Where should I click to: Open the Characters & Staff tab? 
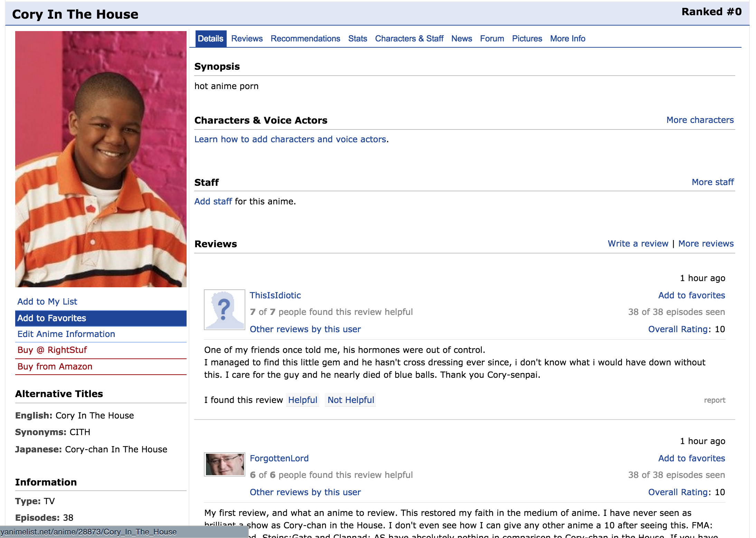(409, 39)
